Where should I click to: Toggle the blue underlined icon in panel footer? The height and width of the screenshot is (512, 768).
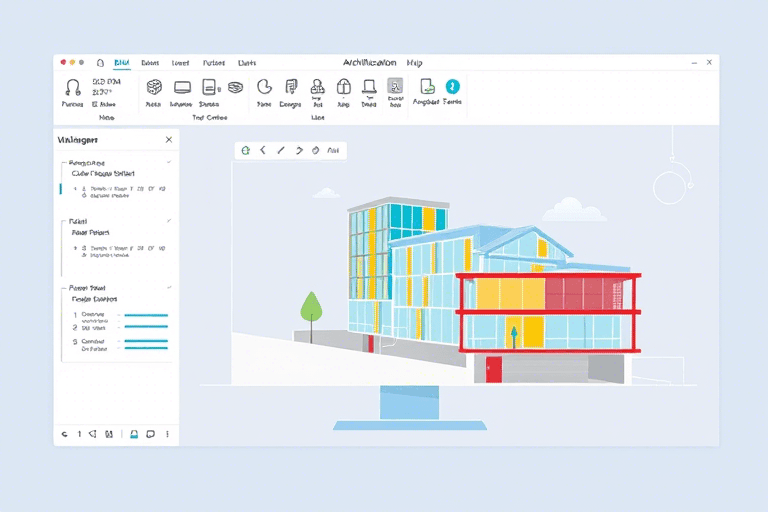(134, 434)
